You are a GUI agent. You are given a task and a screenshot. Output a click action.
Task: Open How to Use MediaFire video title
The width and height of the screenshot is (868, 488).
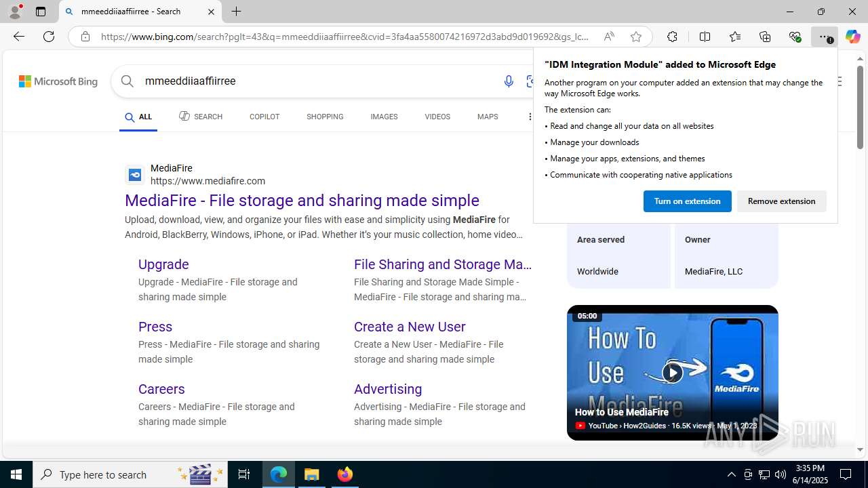(x=621, y=412)
